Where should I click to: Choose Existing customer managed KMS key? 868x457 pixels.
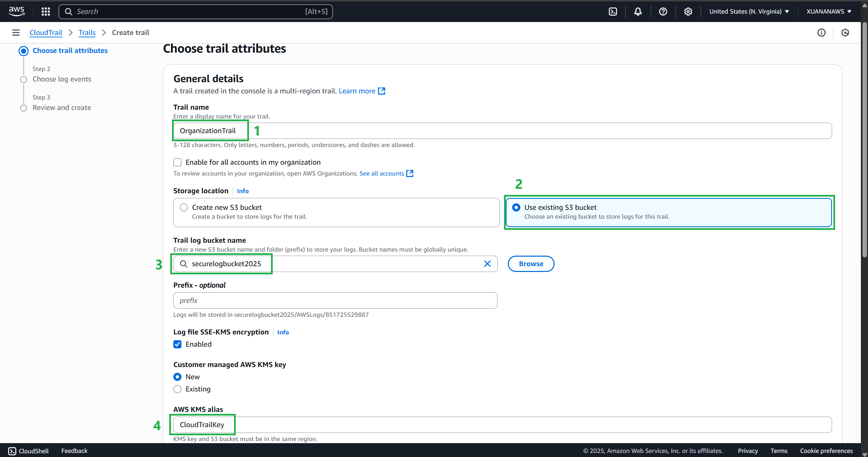tap(177, 389)
